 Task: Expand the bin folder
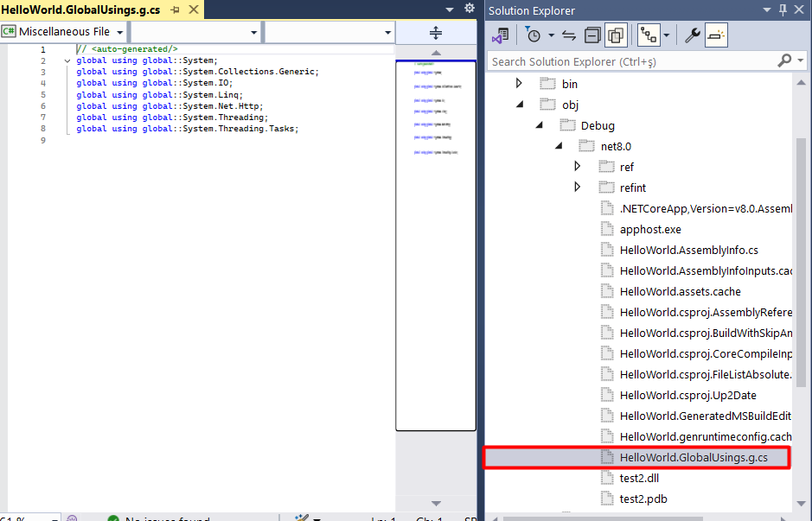(x=519, y=83)
